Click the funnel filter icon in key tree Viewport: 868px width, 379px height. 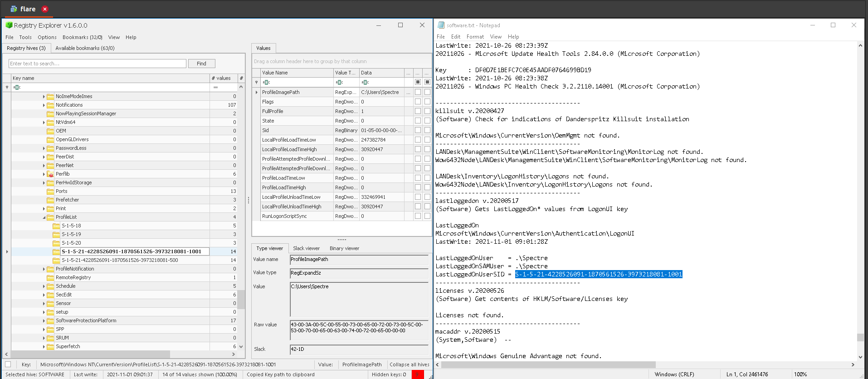coord(7,87)
